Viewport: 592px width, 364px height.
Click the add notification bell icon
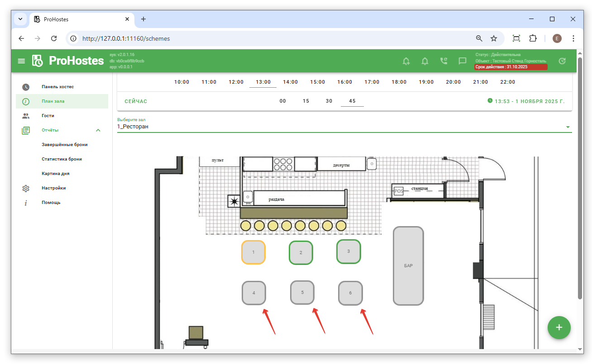pos(406,61)
